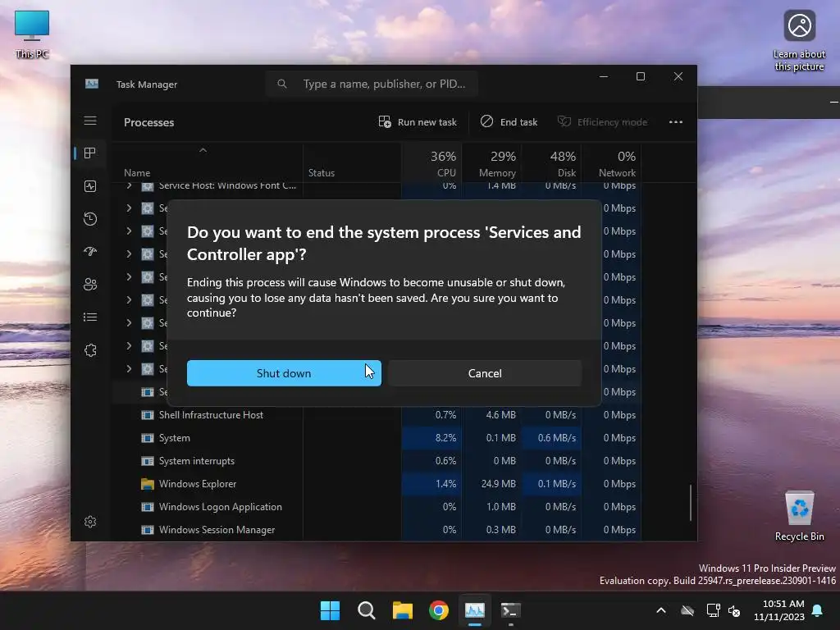Open Task Manager settings gear

tap(90, 522)
